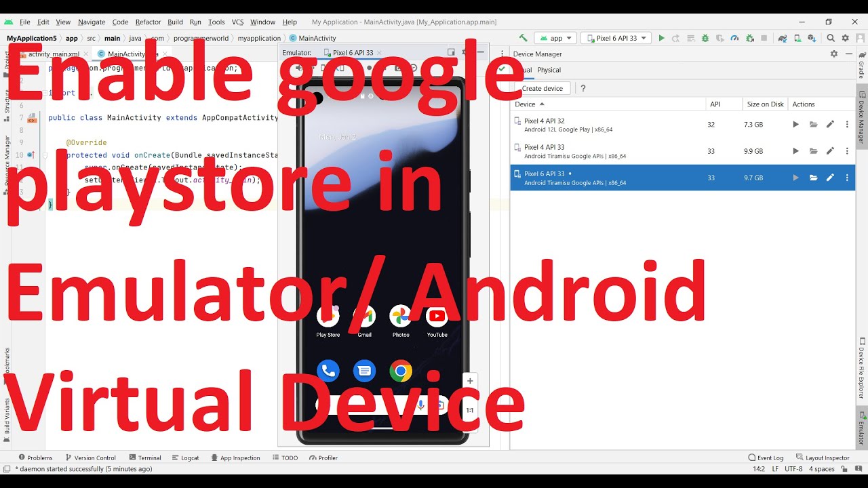Open Search Everywhere magnifier icon
This screenshot has width=868, height=488.
pos(831,38)
